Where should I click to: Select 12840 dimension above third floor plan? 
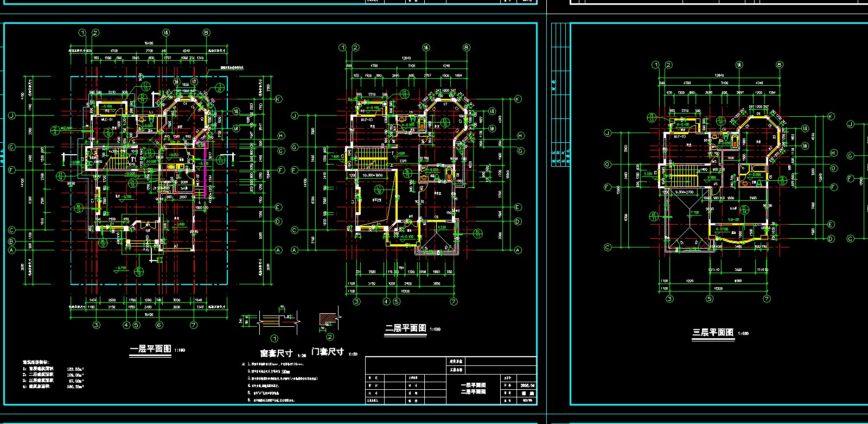tap(719, 75)
